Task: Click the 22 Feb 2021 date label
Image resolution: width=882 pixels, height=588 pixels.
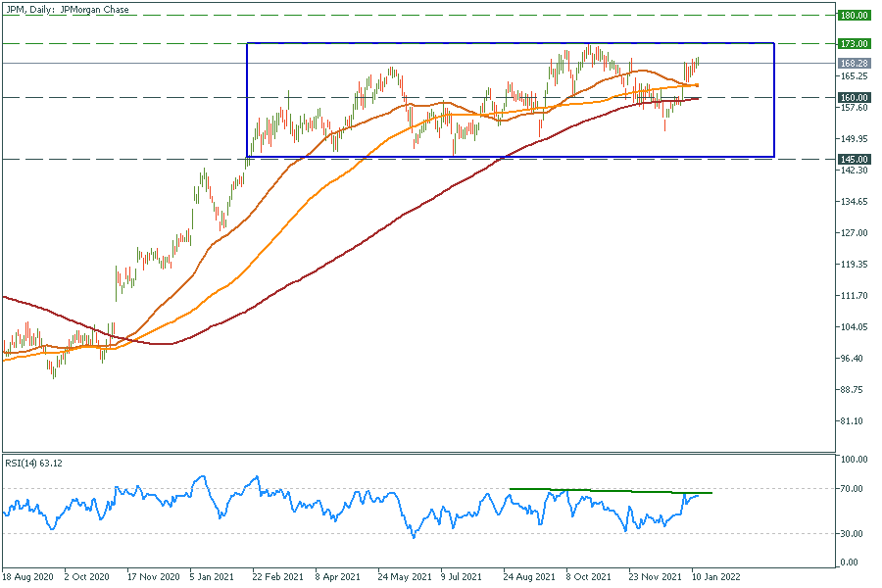Action: pyautogui.click(x=275, y=578)
